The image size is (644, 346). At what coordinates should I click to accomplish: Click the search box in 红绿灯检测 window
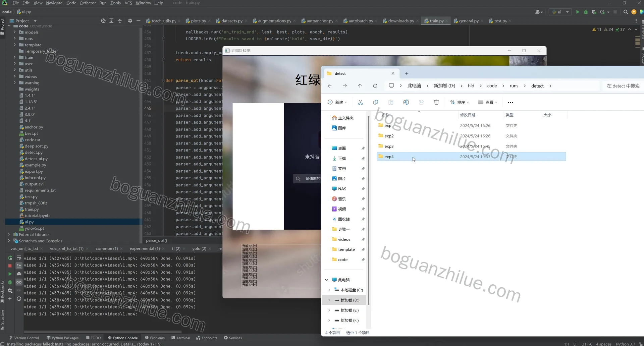coord(307,179)
